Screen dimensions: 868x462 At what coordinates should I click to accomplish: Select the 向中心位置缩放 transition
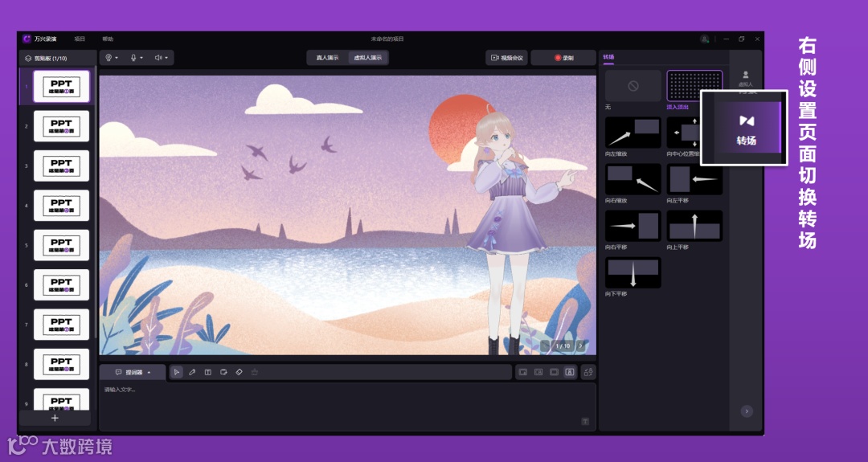coord(683,133)
